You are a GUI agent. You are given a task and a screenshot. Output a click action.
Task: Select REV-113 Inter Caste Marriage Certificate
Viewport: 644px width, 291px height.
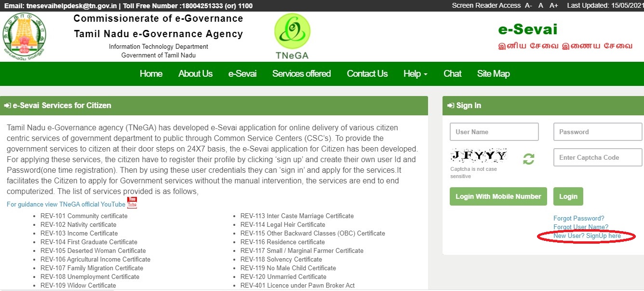coord(297,216)
